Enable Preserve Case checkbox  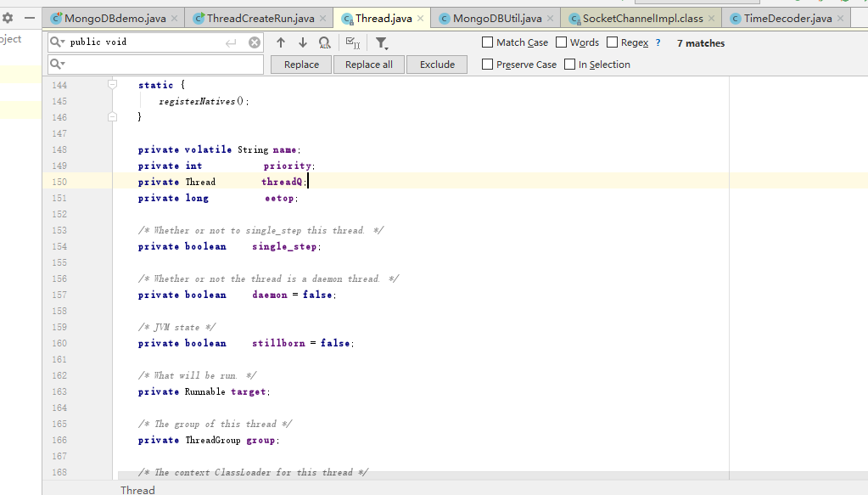point(487,65)
